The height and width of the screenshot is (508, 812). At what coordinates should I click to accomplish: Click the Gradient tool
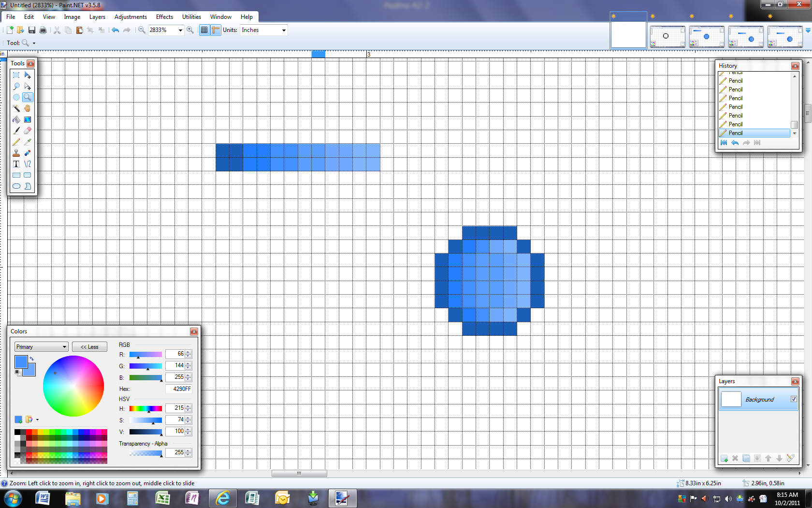point(28,120)
